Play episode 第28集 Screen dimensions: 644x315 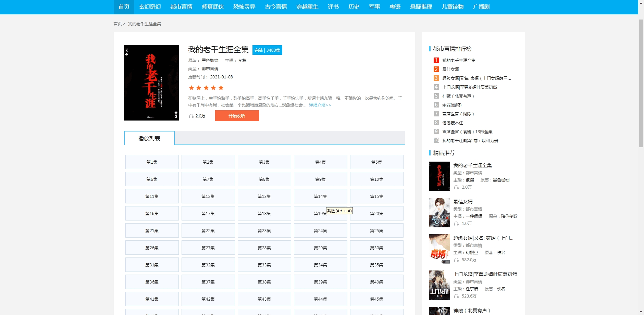point(264,248)
